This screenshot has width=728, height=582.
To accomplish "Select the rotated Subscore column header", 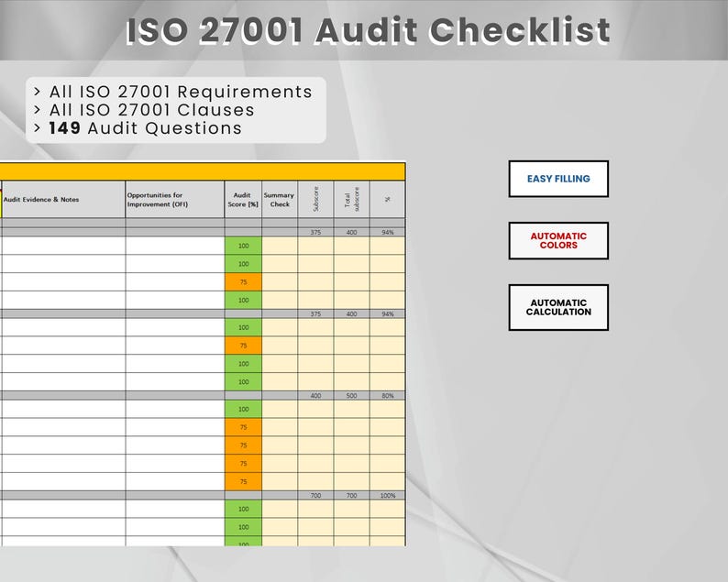I will [x=315, y=200].
